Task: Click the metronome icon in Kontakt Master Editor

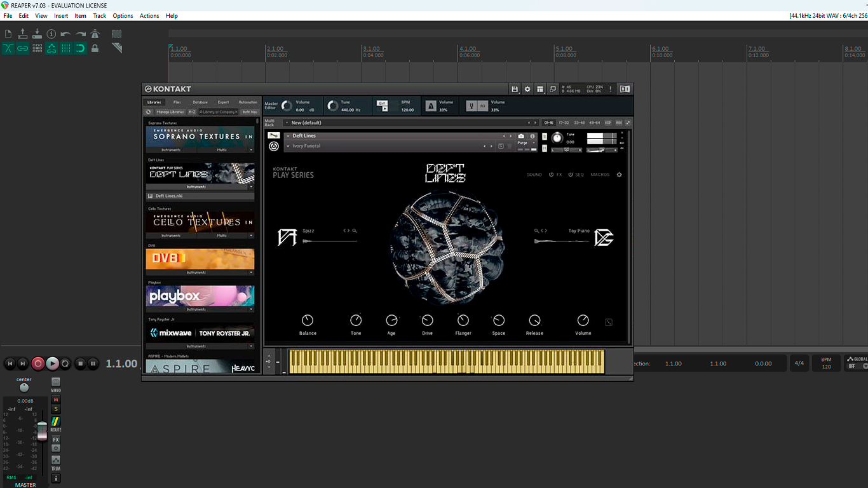Action: tap(431, 106)
